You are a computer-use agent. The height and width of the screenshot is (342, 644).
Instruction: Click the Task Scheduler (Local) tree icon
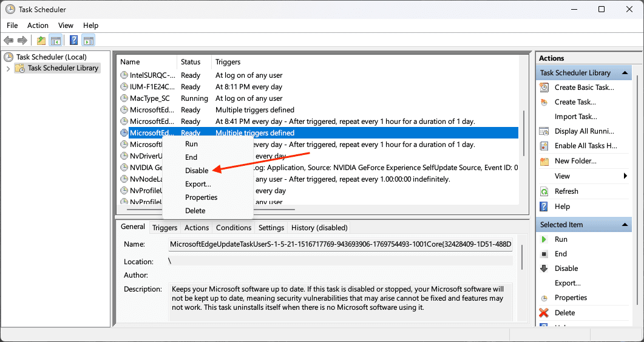8,56
